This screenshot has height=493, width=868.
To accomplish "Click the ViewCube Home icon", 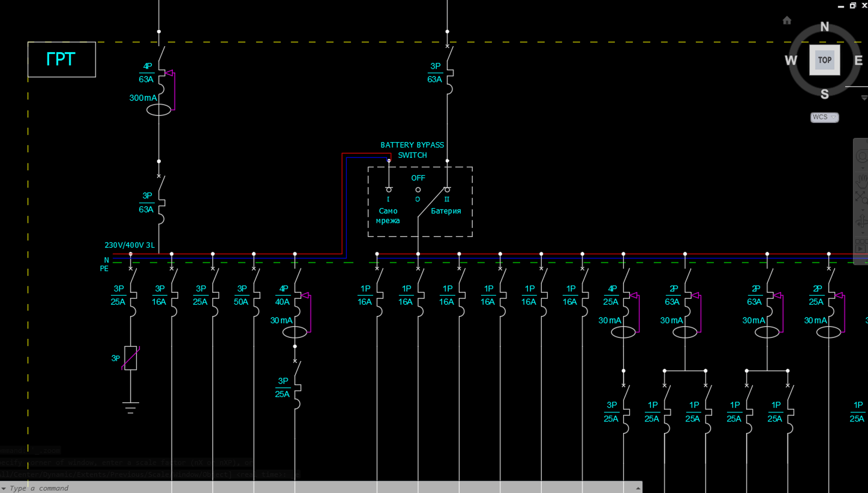I will click(787, 20).
